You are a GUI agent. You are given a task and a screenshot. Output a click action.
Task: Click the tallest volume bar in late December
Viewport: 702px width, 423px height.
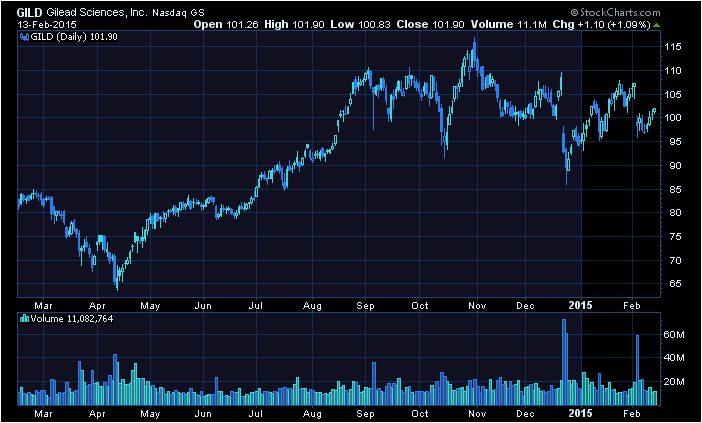point(564,362)
